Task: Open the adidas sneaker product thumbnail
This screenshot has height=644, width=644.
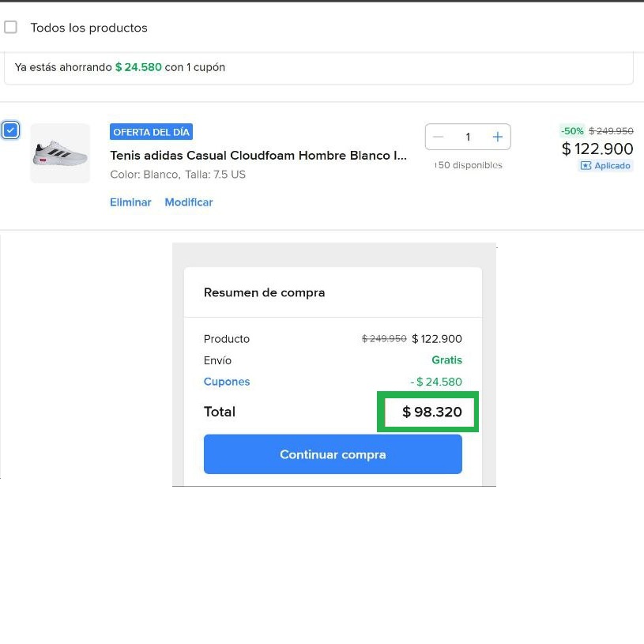Action: (x=60, y=153)
